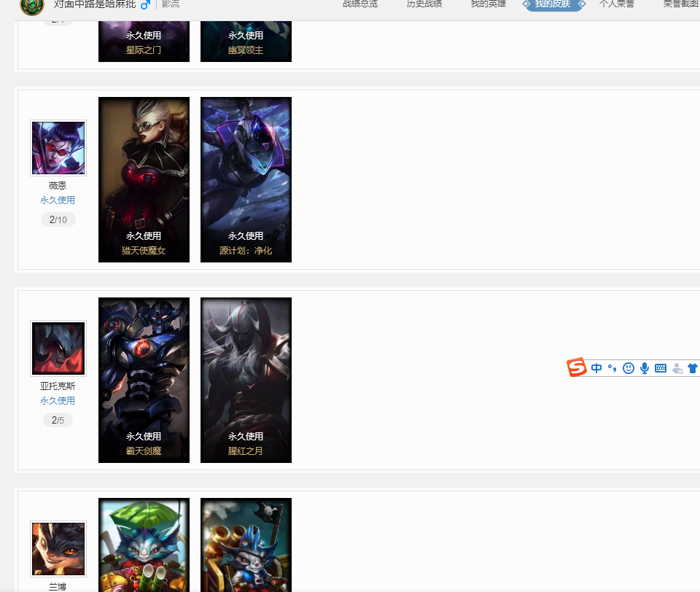
Task: Open 兰博 umbrella-leaf skin card
Action: (x=144, y=545)
